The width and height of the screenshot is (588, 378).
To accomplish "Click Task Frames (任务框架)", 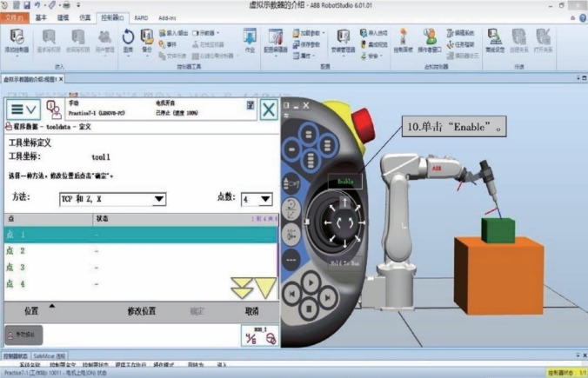I will 460,44.
